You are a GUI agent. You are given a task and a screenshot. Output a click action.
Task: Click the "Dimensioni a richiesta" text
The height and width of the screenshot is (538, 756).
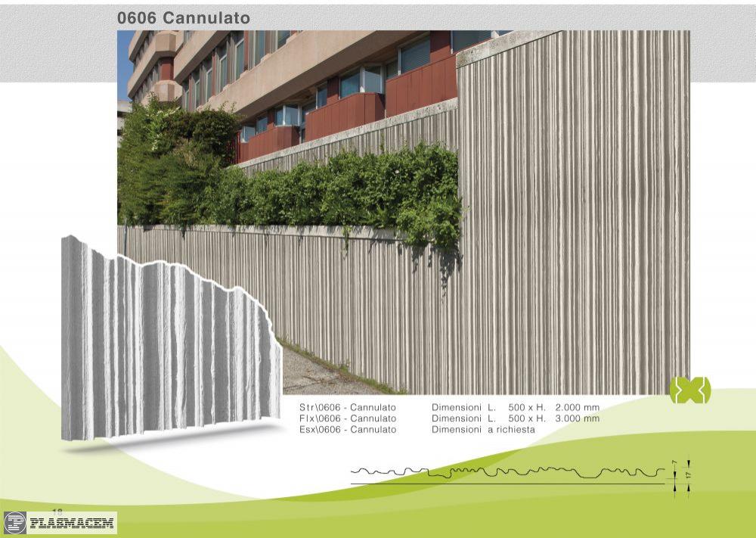click(482, 430)
